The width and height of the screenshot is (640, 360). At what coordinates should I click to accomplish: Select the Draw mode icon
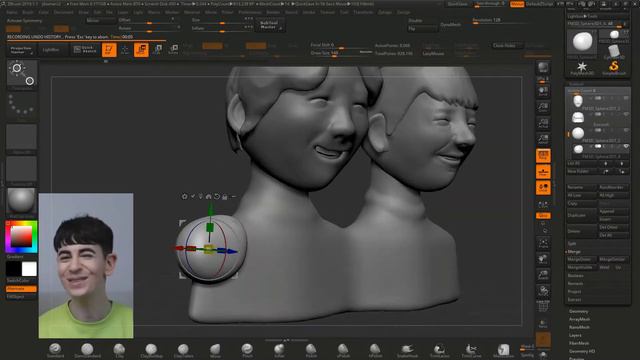(125, 50)
